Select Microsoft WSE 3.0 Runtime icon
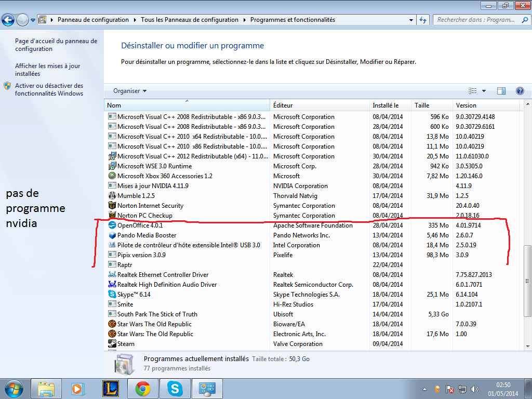The width and height of the screenshot is (532, 399). [112, 166]
